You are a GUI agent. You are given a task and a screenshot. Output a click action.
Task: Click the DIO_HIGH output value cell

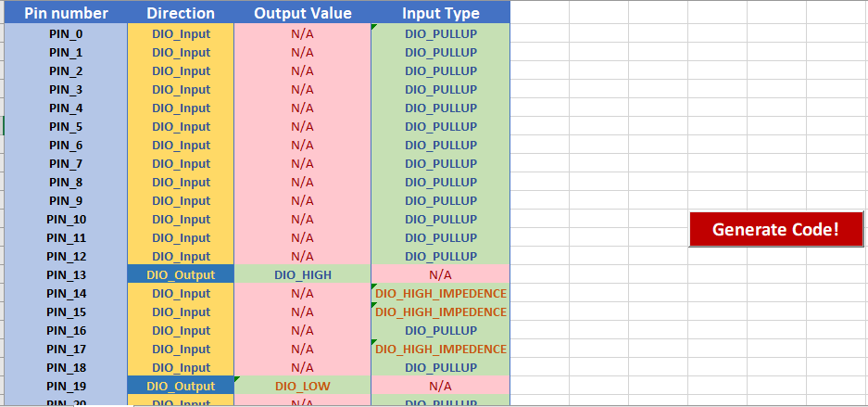(x=302, y=274)
